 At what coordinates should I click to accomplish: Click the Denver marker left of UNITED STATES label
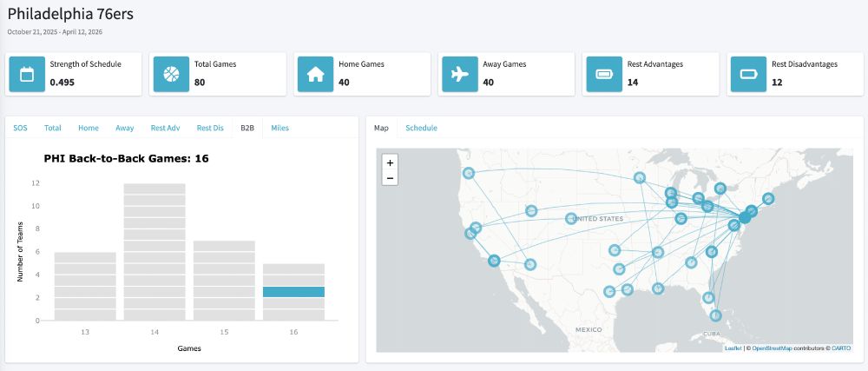click(571, 218)
